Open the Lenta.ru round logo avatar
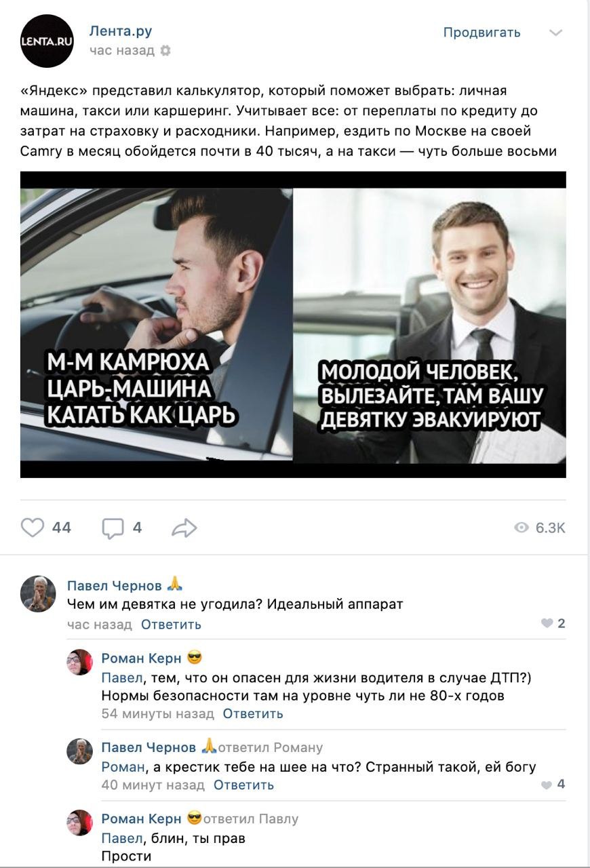This screenshot has width=590, height=868. pos(47,41)
